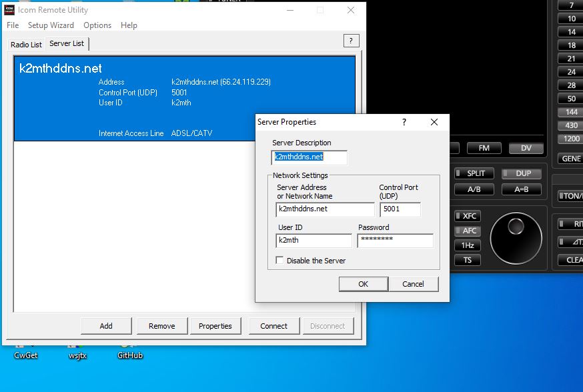This screenshot has width=583, height=392.
Task: Select the 21 MHz band button
Action: (x=571, y=59)
